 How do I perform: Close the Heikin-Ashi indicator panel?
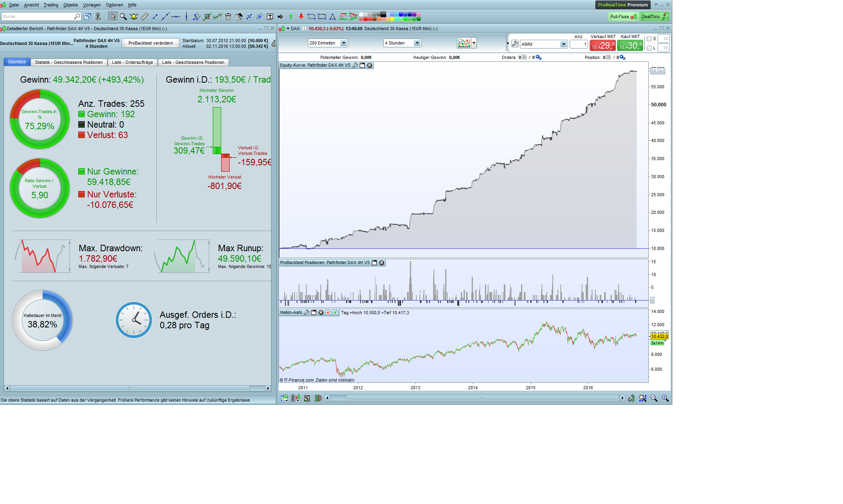tap(321, 313)
